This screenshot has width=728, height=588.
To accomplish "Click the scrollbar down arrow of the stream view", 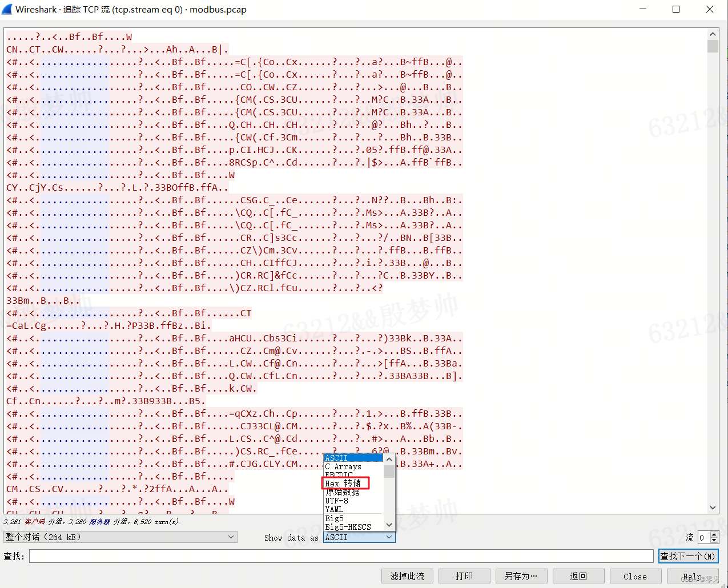I will click(713, 507).
